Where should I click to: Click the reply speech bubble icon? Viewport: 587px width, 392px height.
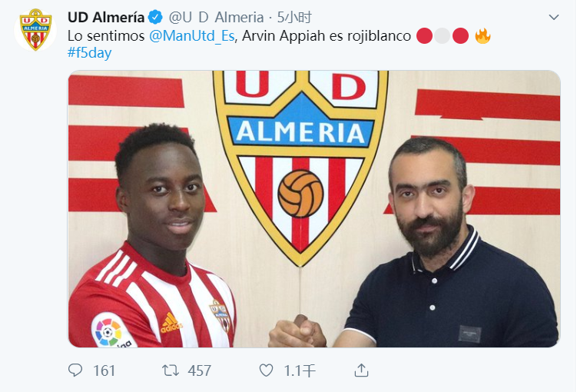click(x=75, y=370)
